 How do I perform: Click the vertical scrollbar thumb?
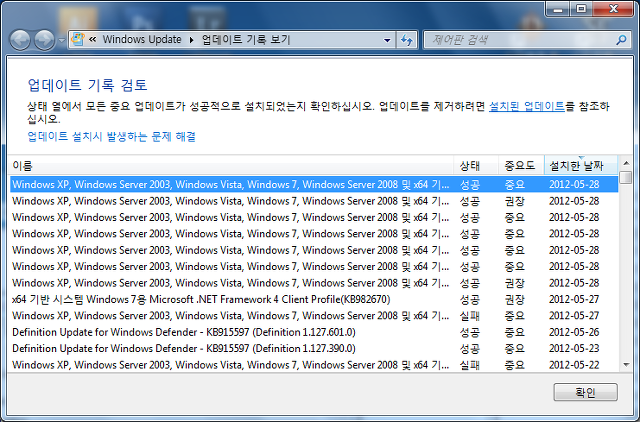tap(626, 178)
